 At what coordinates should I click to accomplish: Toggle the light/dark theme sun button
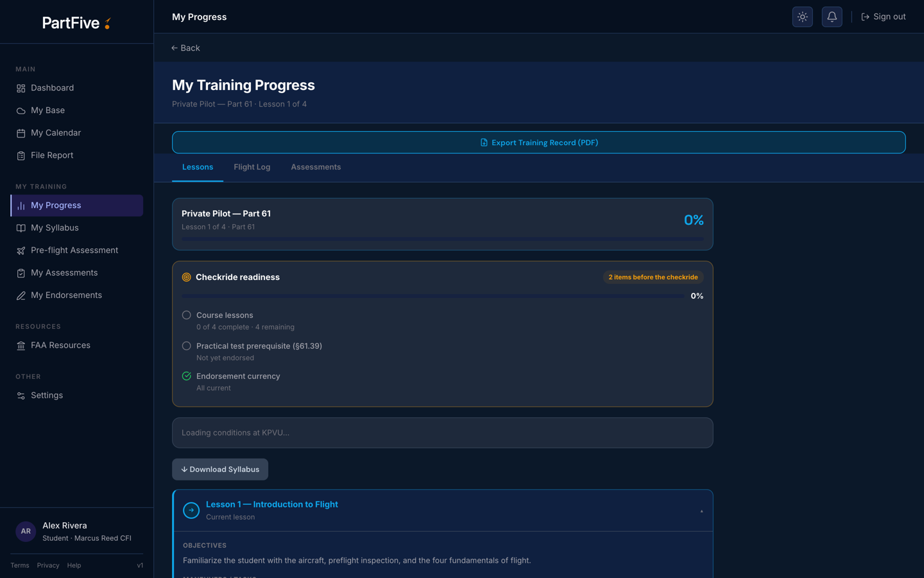point(803,17)
